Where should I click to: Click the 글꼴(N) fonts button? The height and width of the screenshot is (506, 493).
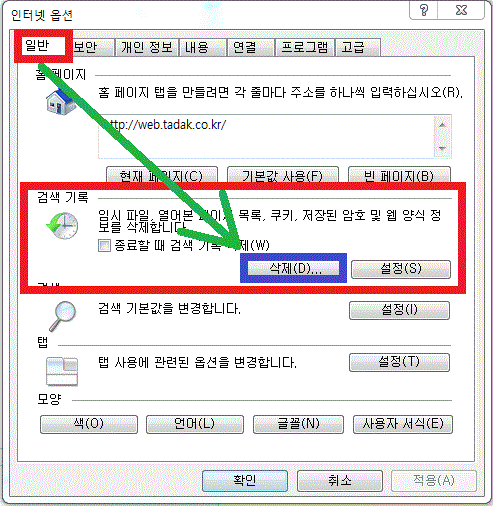tap(298, 424)
